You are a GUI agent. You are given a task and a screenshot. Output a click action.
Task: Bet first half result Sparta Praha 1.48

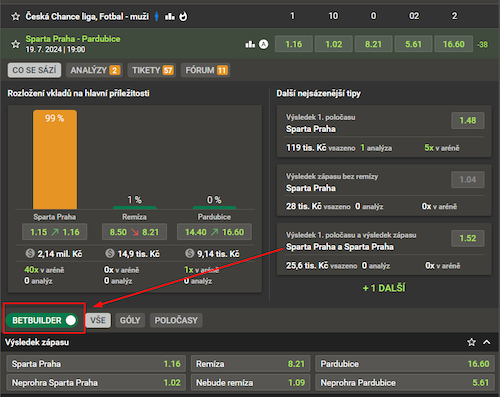(x=468, y=120)
